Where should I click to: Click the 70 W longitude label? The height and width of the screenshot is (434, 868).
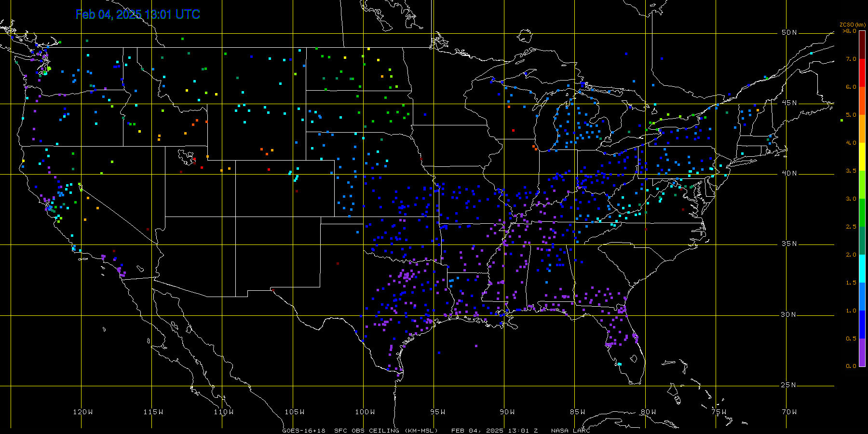click(x=789, y=412)
